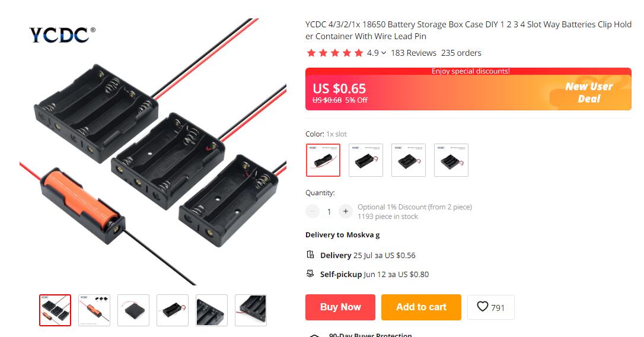Click the heart wishlist icon showing 791
This screenshot has height=337, width=644.
point(483,307)
